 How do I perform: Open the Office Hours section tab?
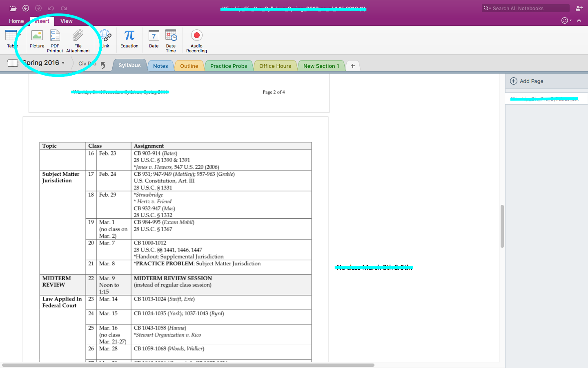click(x=275, y=66)
